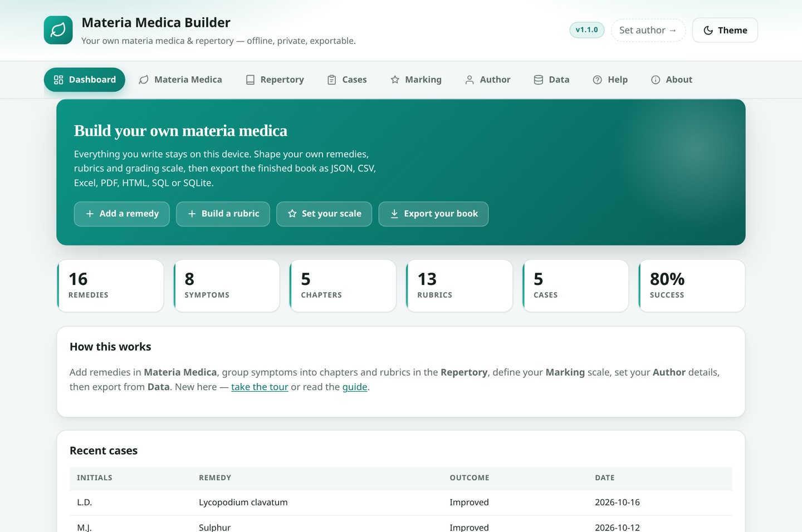Click the download icon on Export your book
The image size is (802, 532).
pos(394,214)
